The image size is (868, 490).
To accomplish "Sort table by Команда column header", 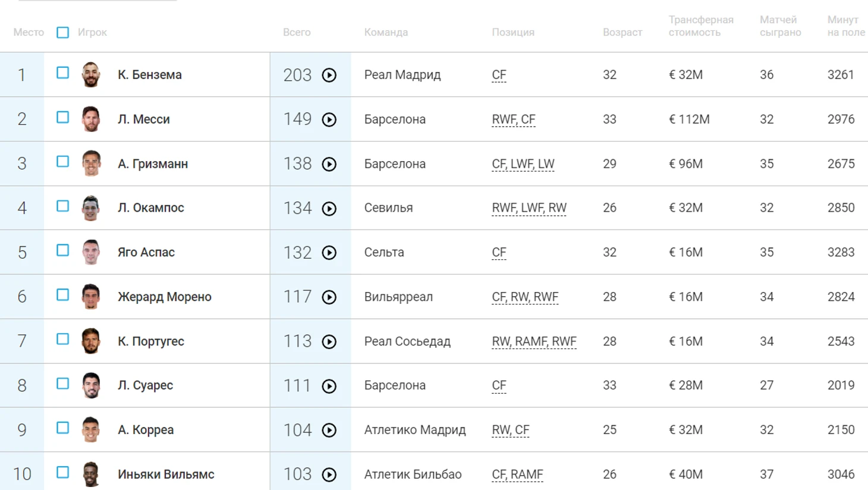I will pyautogui.click(x=386, y=32).
